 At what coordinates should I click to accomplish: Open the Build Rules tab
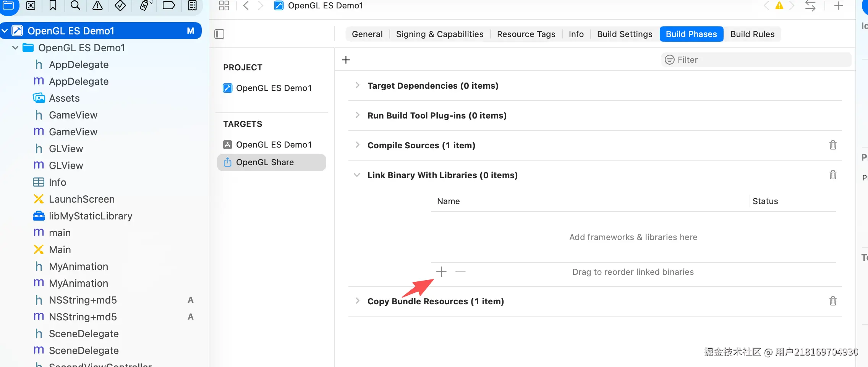point(753,34)
